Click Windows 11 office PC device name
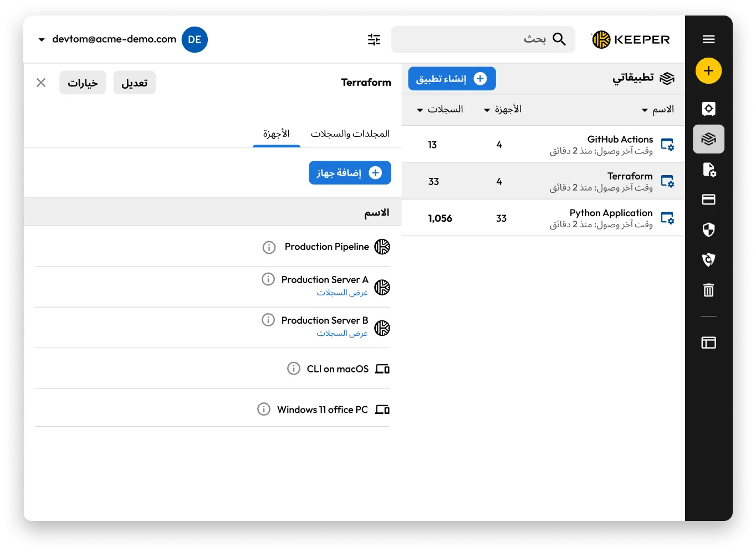 pyautogui.click(x=323, y=410)
